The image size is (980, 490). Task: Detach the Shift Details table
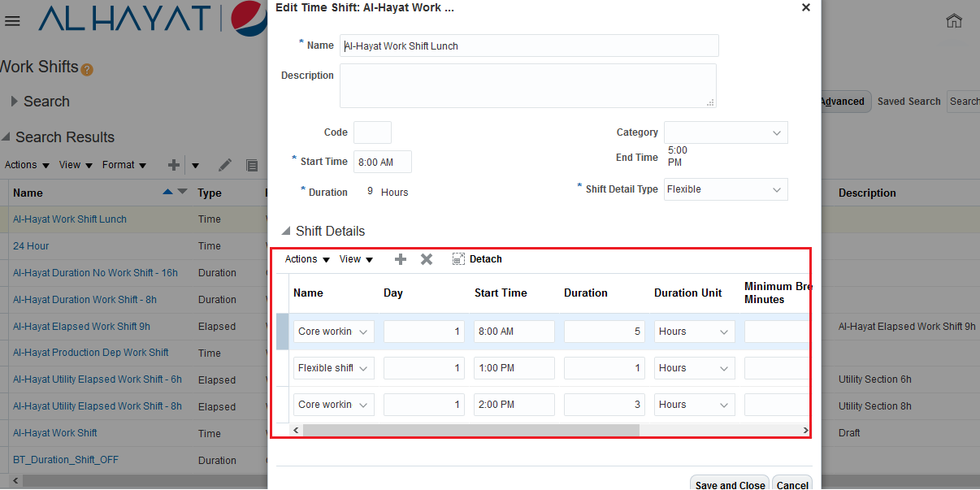477,258
